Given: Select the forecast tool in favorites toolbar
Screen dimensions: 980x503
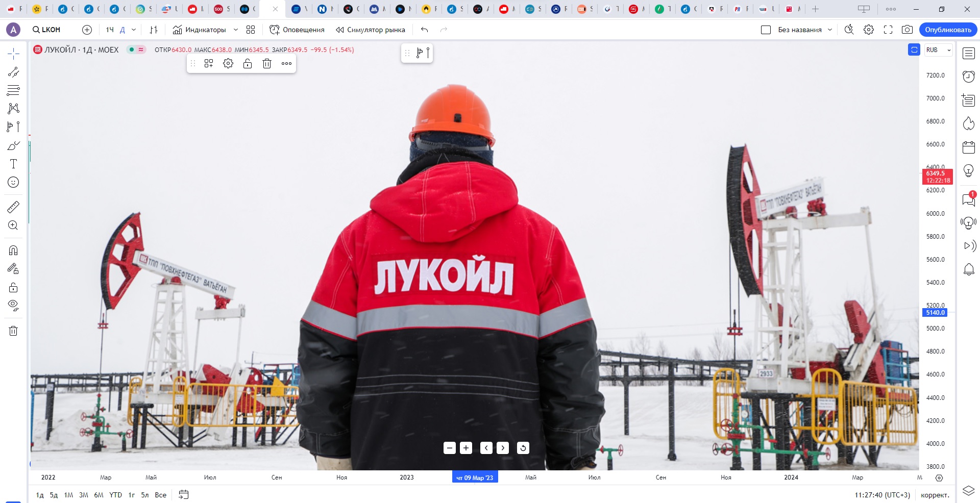Looking at the screenshot, I should pos(423,53).
